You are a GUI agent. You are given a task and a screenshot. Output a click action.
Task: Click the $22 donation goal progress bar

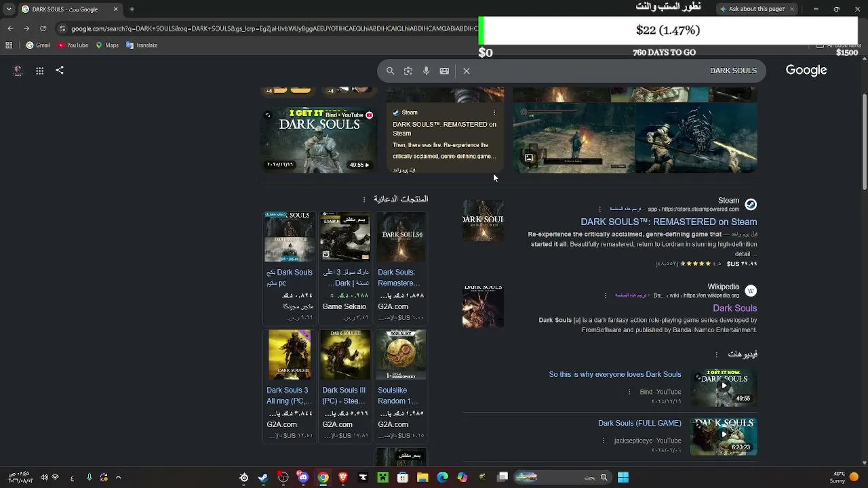click(668, 30)
